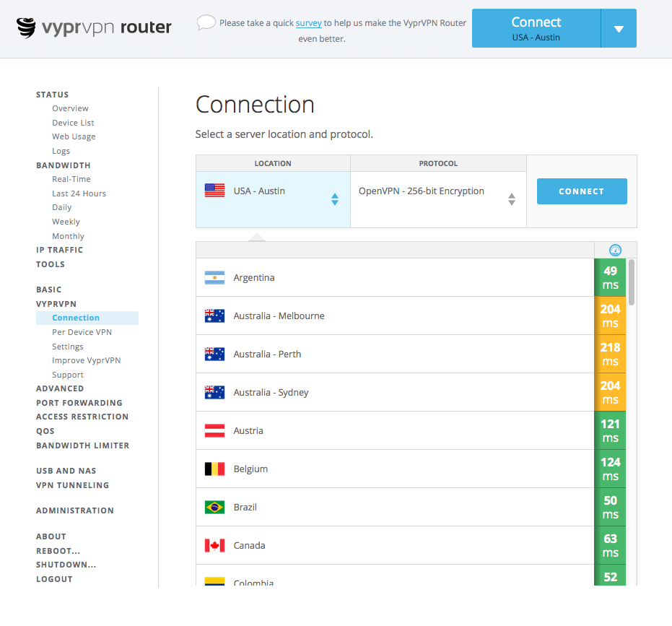Click the LOCATION column header

point(273,163)
